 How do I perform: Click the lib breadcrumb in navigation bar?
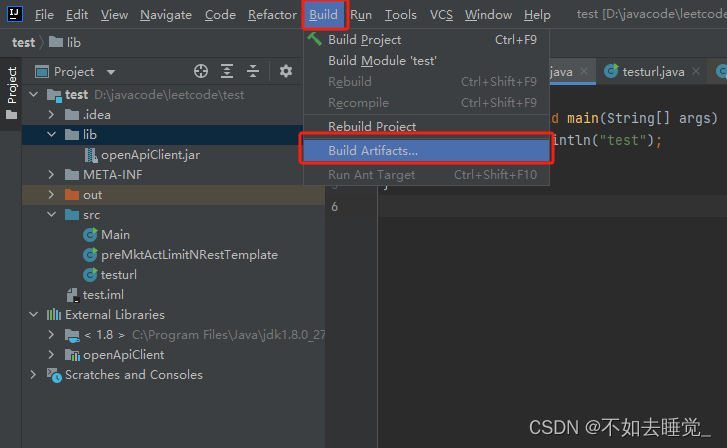coord(65,43)
